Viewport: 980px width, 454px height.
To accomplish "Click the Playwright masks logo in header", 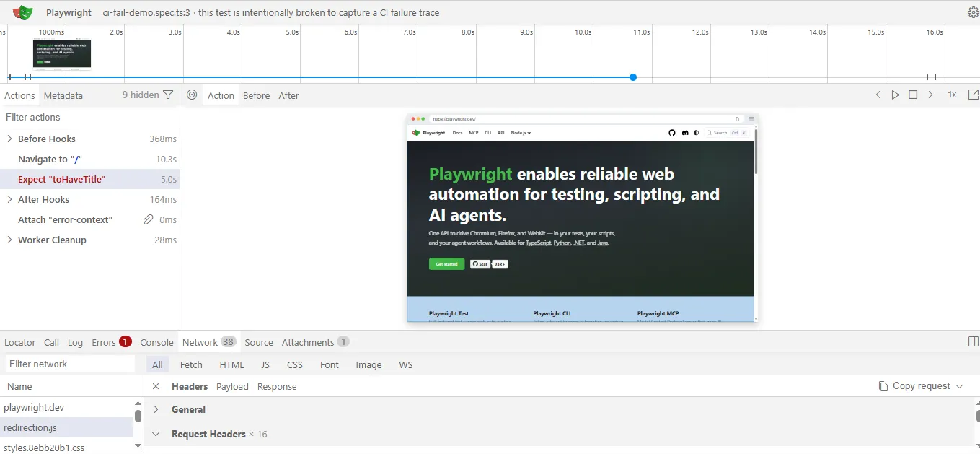I will (x=23, y=12).
